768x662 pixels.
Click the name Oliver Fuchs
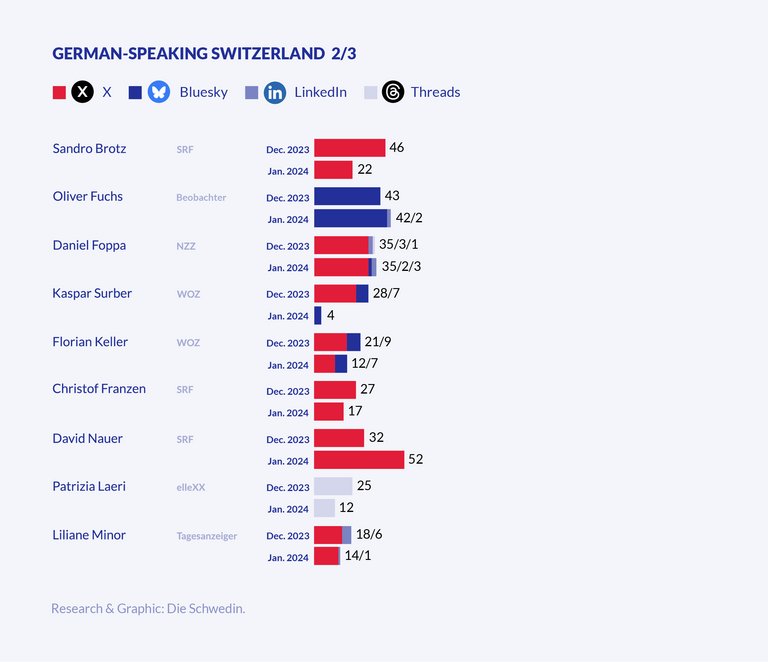(x=87, y=196)
